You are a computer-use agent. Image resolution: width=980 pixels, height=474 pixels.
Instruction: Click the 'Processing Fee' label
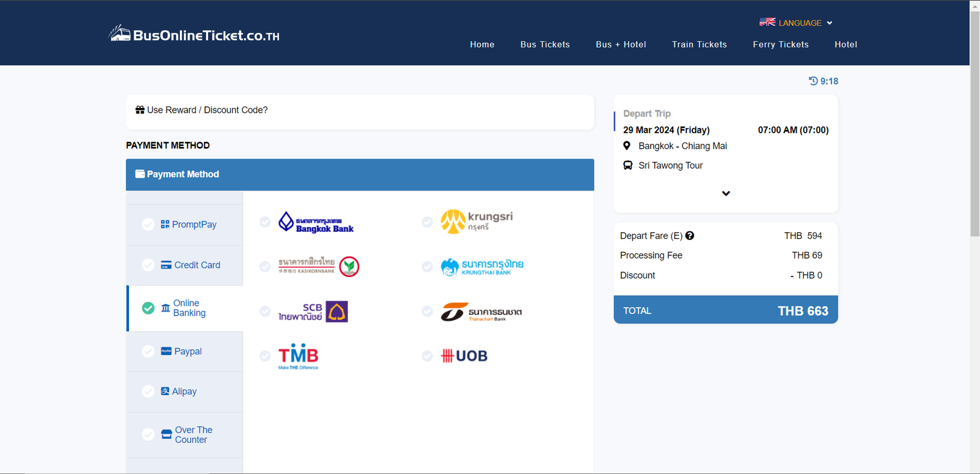(651, 255)
